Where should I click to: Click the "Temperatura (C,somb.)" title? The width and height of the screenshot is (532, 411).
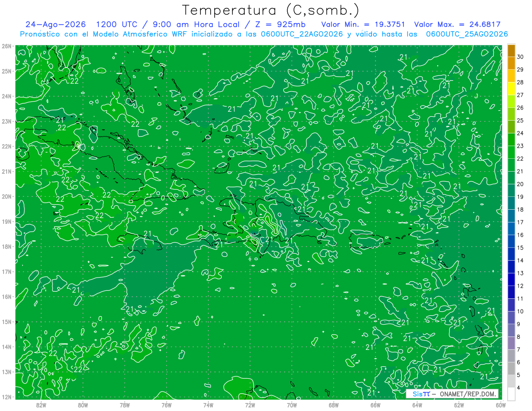click(271, 10)
